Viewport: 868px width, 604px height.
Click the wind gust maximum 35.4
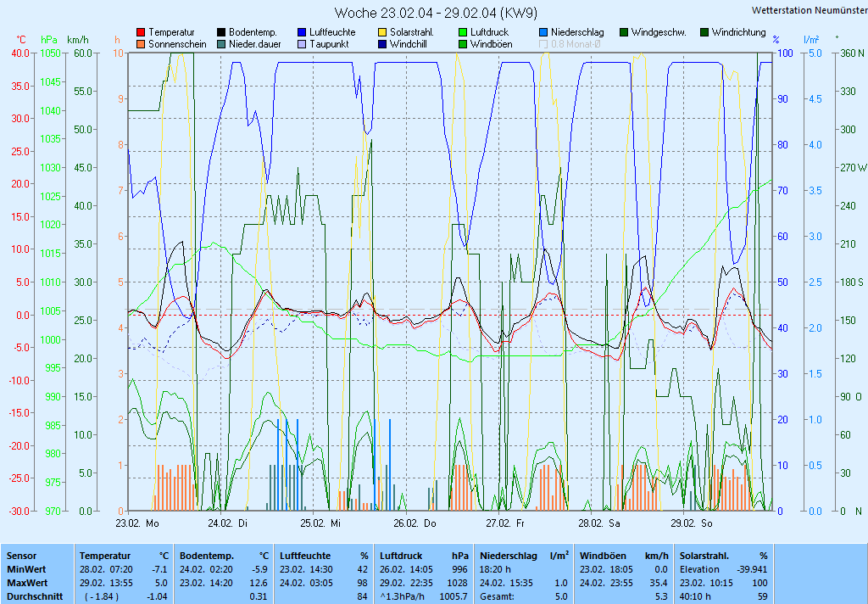coord(659,583)
